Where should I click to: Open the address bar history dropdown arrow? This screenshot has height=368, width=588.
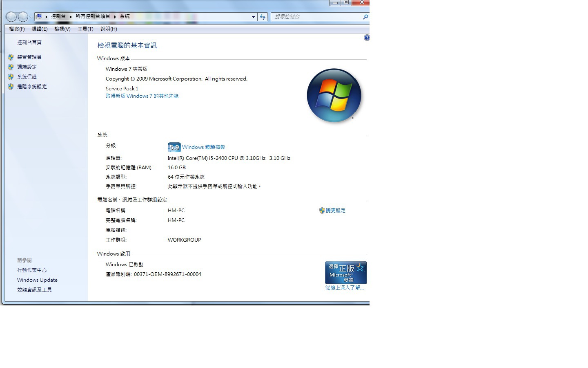click(253, 17)
